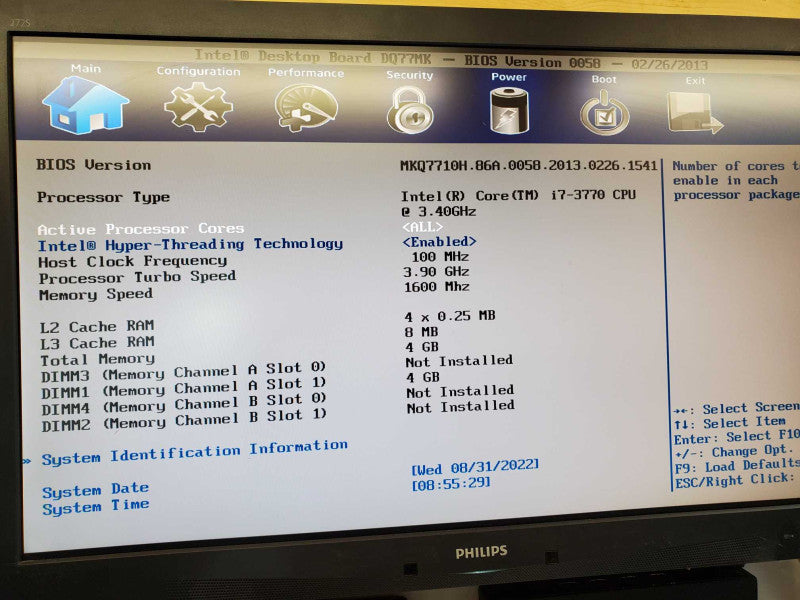Viewport: 800px width, 600px height.
Task: Switch to the Main tab label
Action: [x=86, y=68]
